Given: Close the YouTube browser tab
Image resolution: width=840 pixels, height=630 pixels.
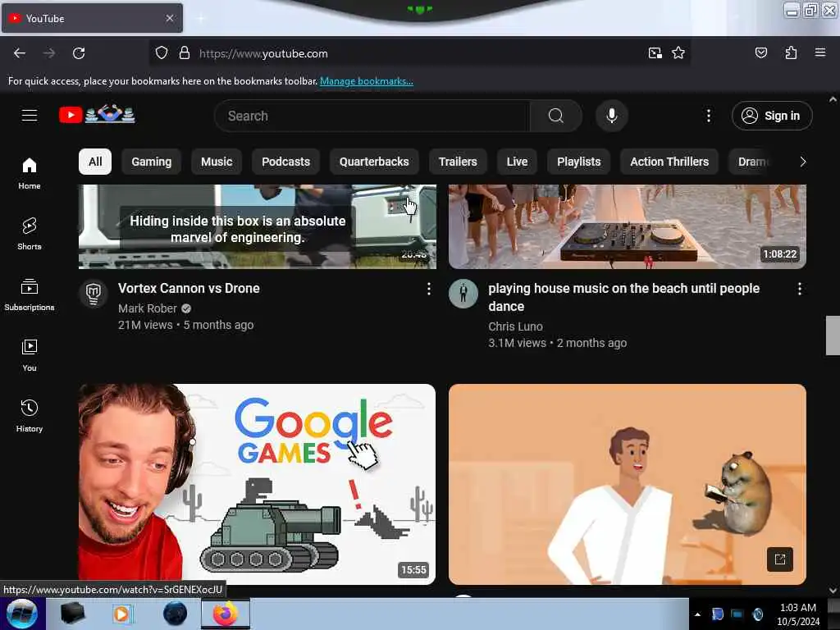Looking at the screenshot, I should point(169,18).
